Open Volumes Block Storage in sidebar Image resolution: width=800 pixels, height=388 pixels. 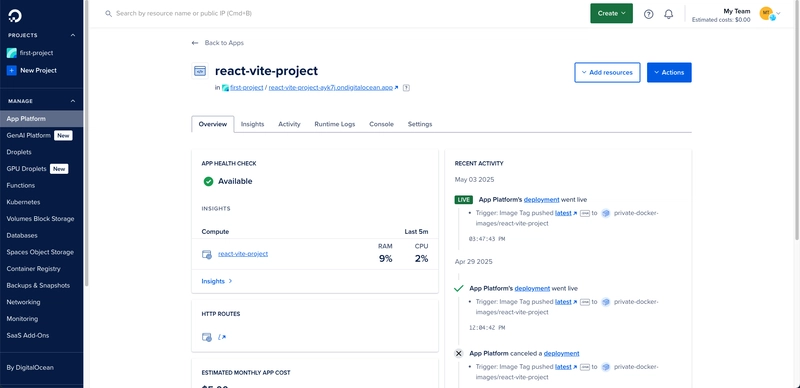(41, 219)
